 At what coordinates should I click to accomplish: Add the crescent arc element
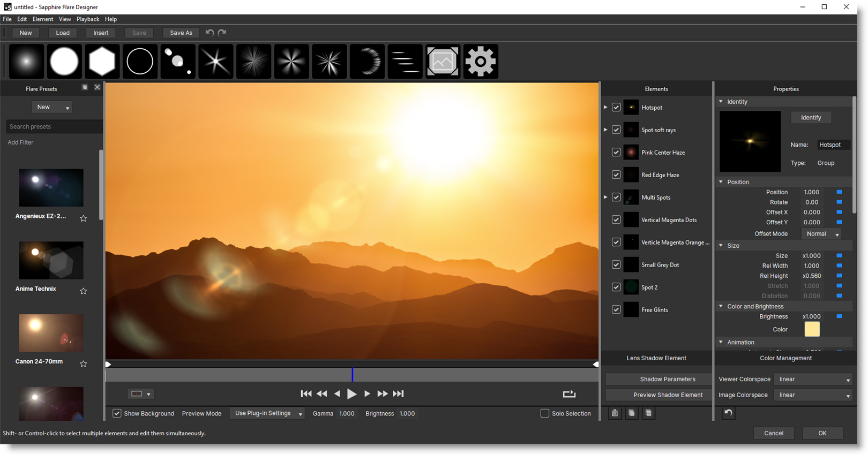tap(367, 62)
